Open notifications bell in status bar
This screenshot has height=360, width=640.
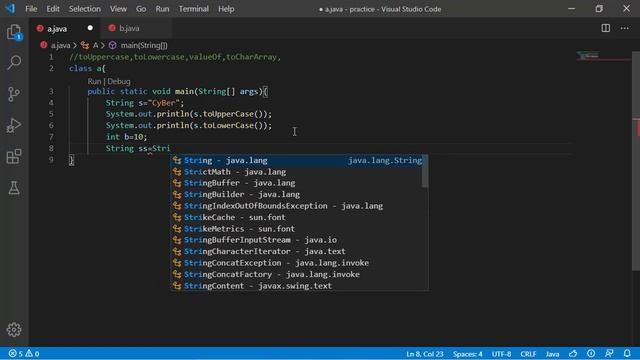(x=627, y=353)
